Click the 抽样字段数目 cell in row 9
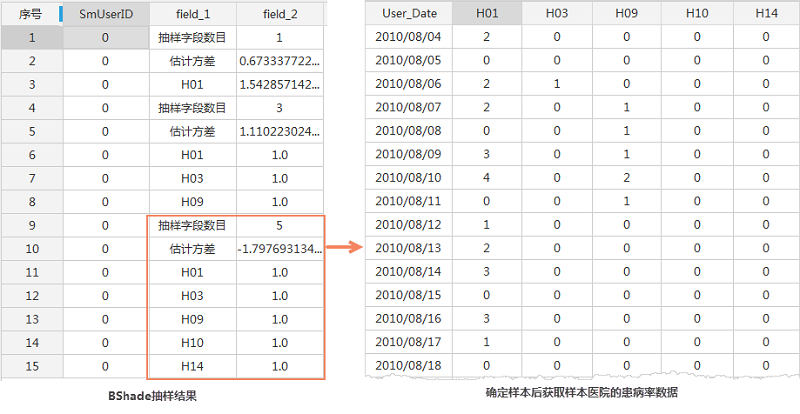The width and height of the screenshot is (800, 414). coord(192,225)
